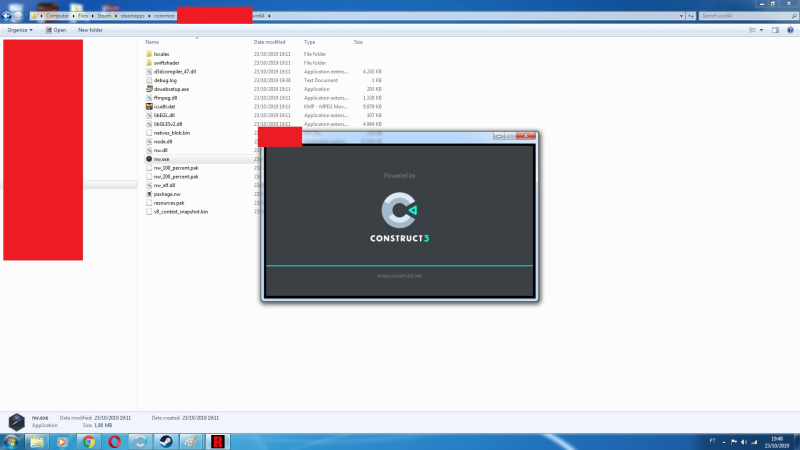Open Opera browser from the taskbar
Screen dimensions: 800x450
point(114,442)
